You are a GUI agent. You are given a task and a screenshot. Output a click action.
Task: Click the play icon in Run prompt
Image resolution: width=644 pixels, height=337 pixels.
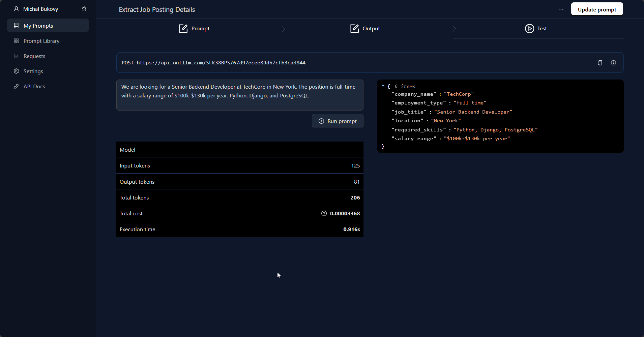(321, 121)
